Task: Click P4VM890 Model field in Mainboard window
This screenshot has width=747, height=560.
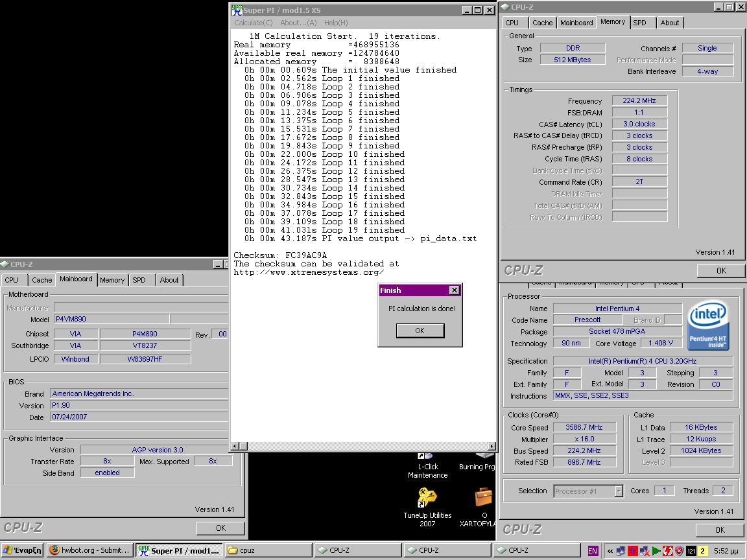Action: click(112, 319)
